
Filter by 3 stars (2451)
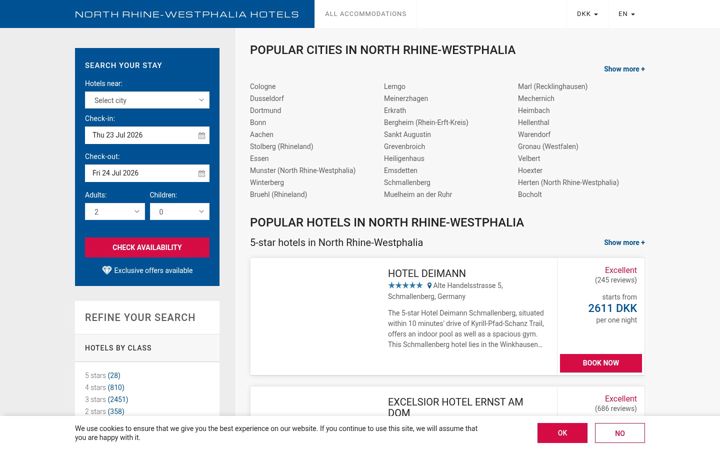pos(107,399)
